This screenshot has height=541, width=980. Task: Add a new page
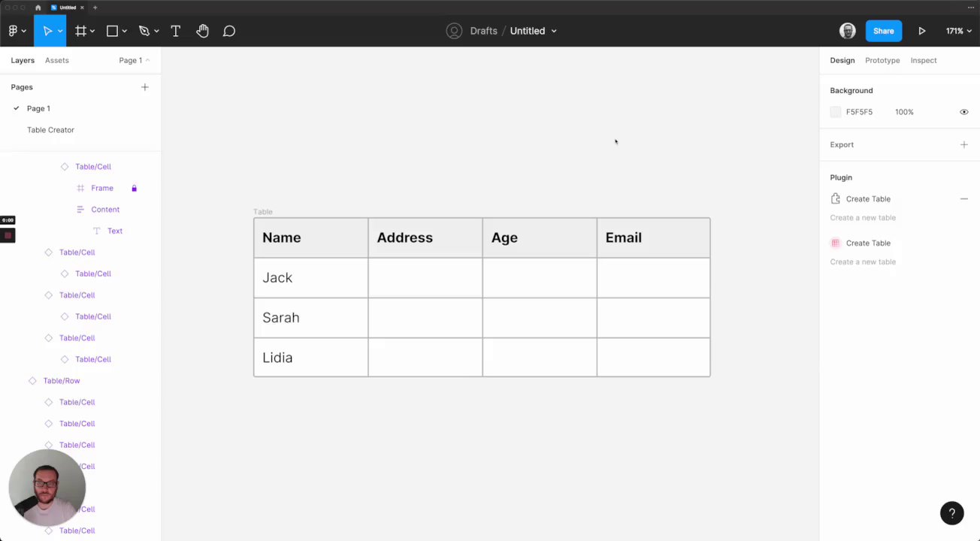(x=145, y=87)
